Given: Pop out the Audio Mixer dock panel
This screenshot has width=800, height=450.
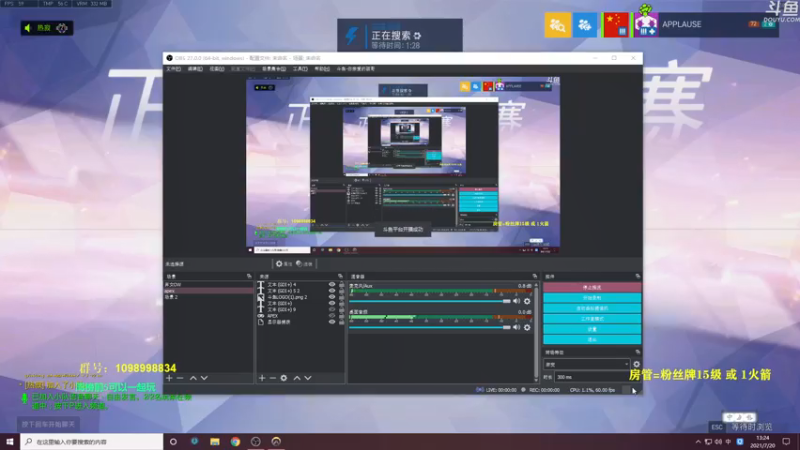Looking at the screenshot, I should pyautogui.click(x=535, y=276).
